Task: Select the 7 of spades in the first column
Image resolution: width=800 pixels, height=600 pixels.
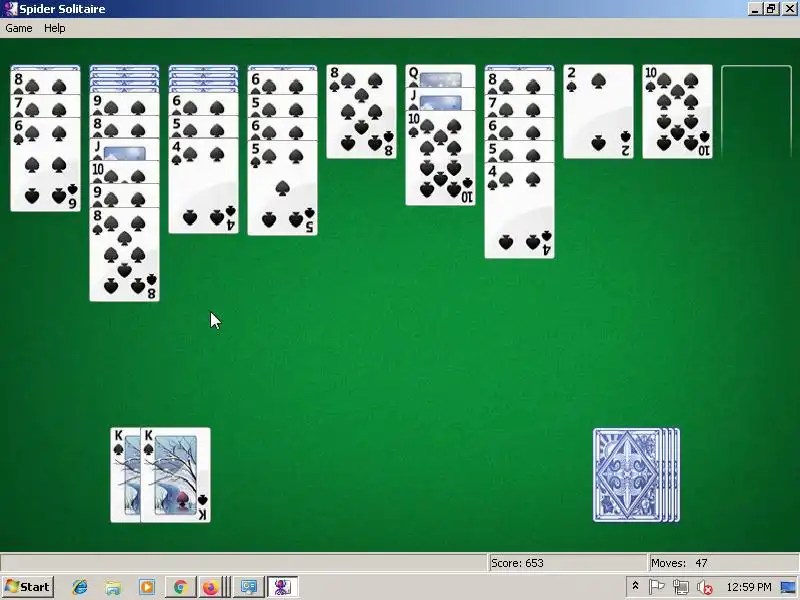Action: pos(45,107)
